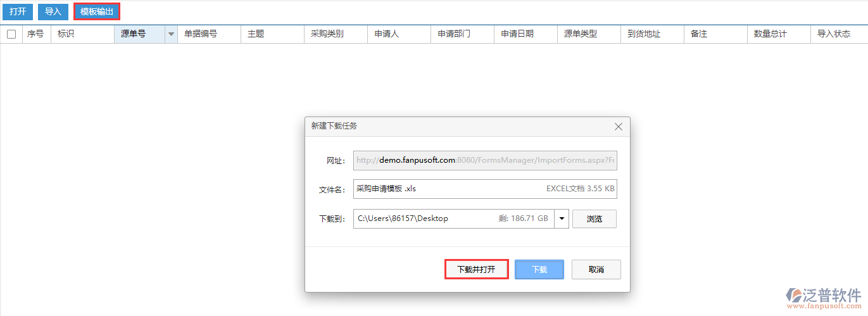
Task: Click the 打开 toolbar button
Action: 18,11
